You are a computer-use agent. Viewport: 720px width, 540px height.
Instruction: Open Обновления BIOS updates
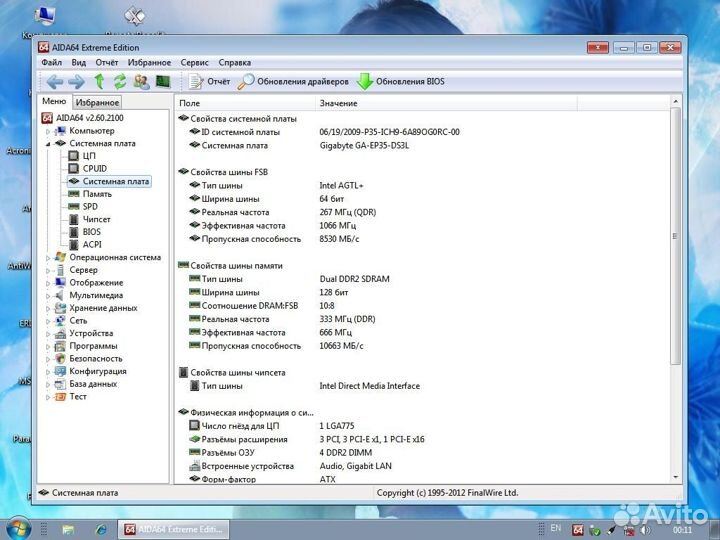coord(401,82)
